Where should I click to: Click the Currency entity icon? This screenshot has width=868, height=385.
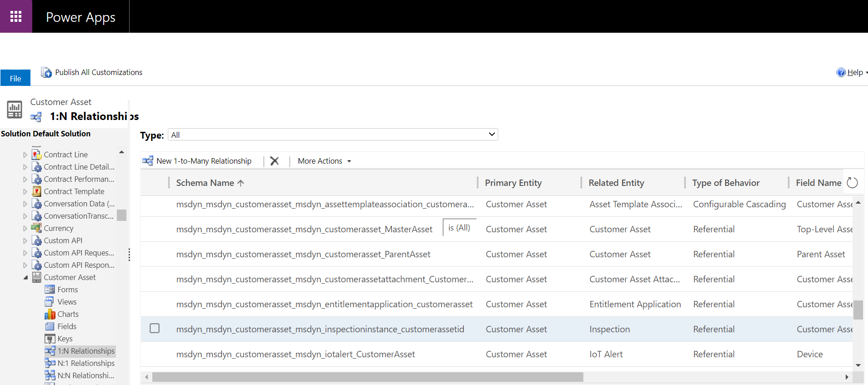click(36, 228)
